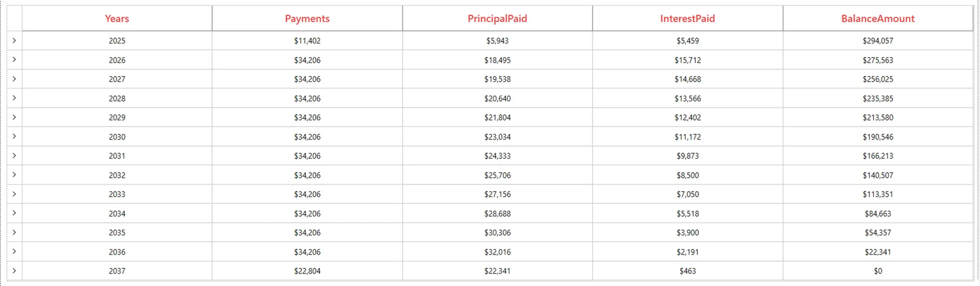Image resolution: width=980 pixels, height=286 pixels.
Task: Expand the 2033 row details
Action: tap(15, 194)
